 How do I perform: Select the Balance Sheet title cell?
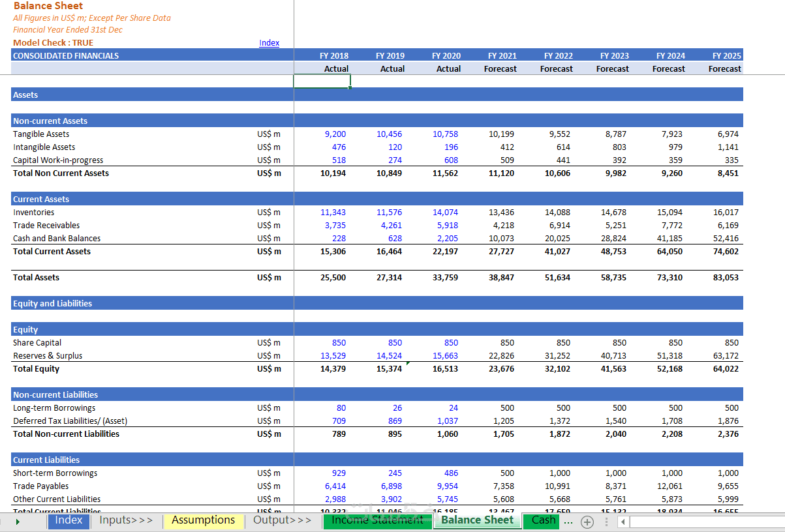[48, 6]
